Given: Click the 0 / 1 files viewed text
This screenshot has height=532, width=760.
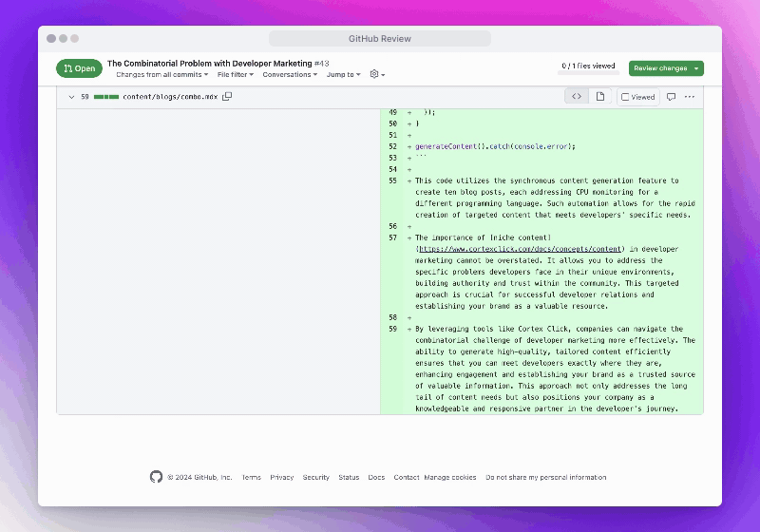Looking at the screenshot, I should coord(588,66).
